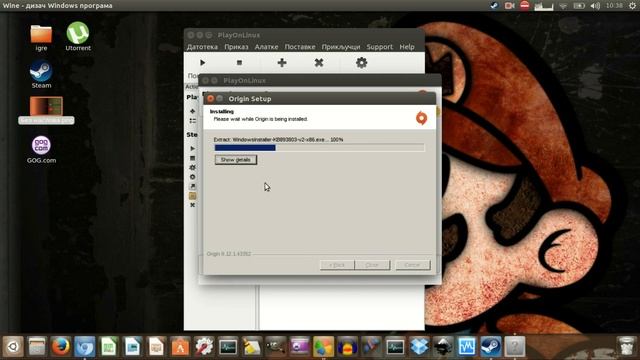640x360 pixels.
Task: Click the sidebar X uninstall icon
Action: click(193, 205)
